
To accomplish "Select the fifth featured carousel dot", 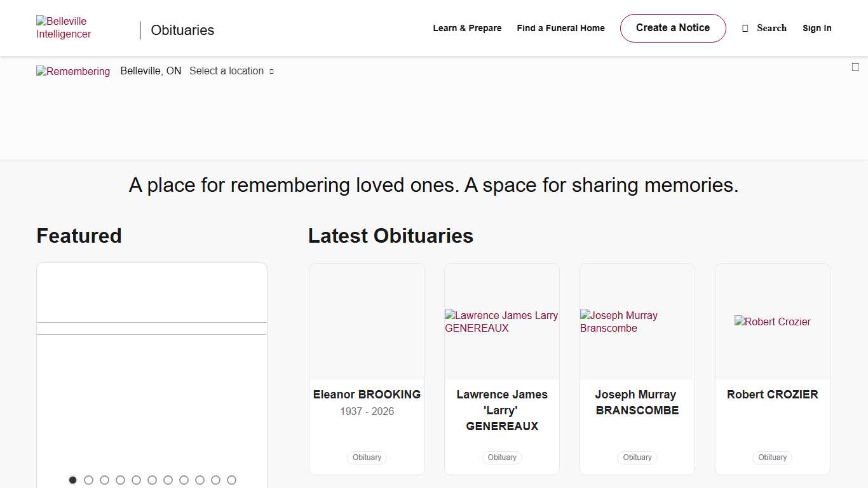I will tap(136, 480).
